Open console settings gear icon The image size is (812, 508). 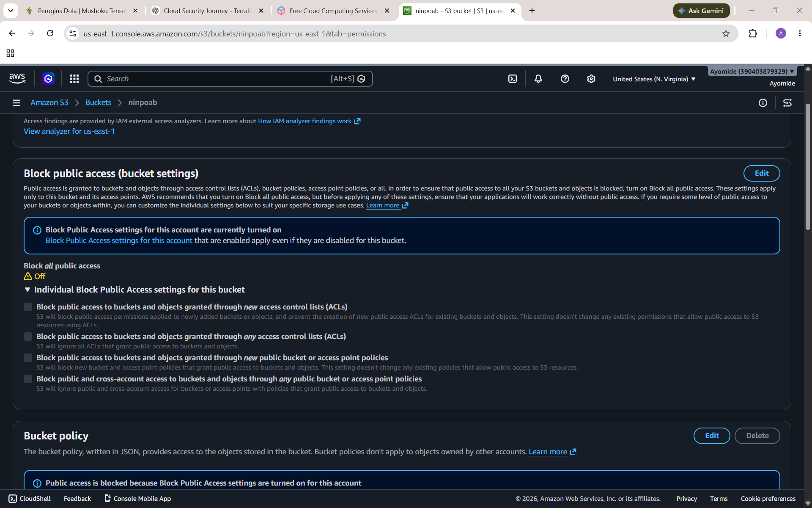coord(591,79)
